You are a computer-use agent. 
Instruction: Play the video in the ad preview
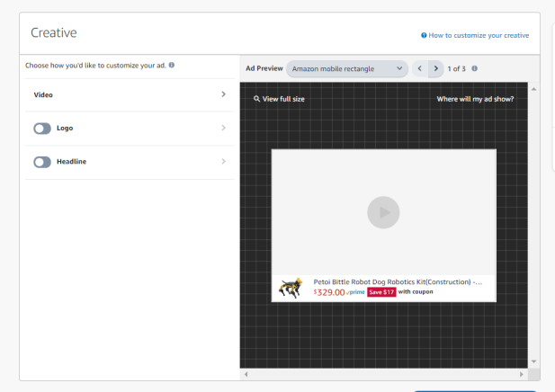[383, 212]
